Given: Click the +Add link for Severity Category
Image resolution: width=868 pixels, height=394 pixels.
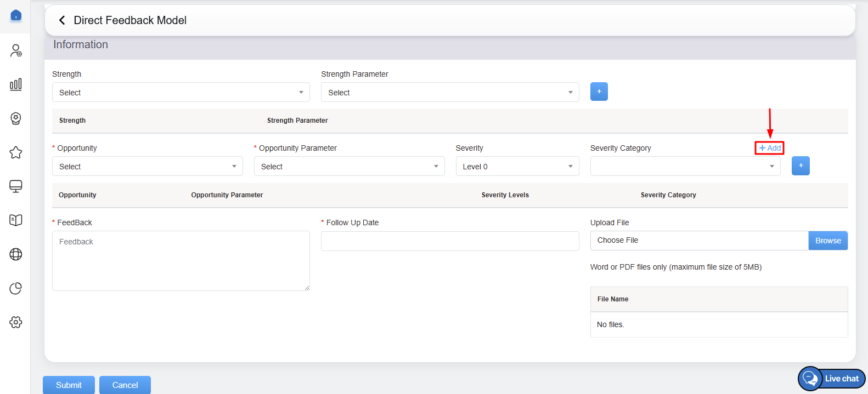Looking at the screenshot, I should (769, 148).
